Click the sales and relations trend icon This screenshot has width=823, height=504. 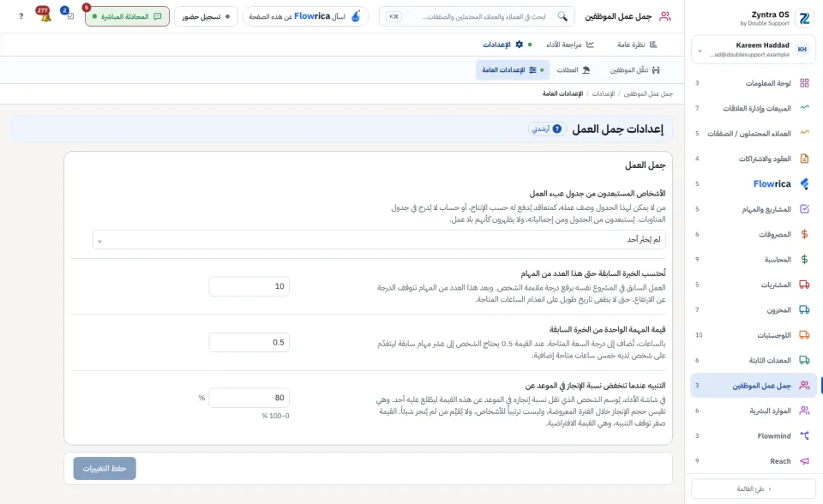tap(804, 108)
